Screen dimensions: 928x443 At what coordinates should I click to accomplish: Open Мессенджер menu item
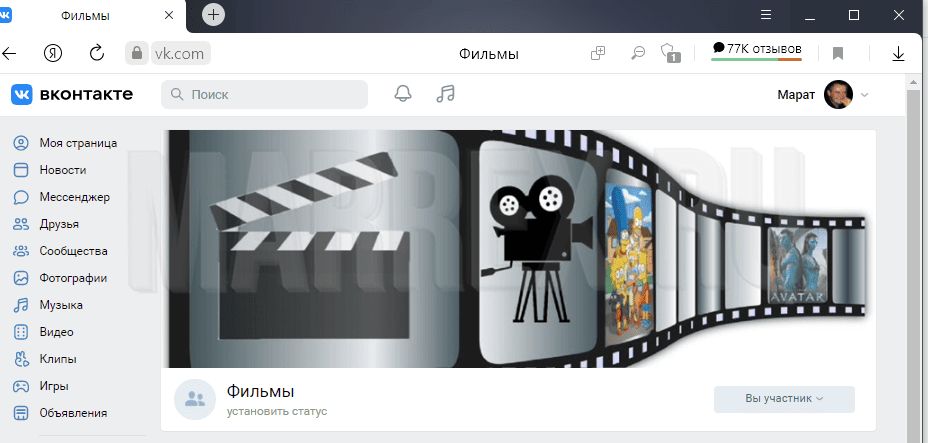tap(75, 197)
